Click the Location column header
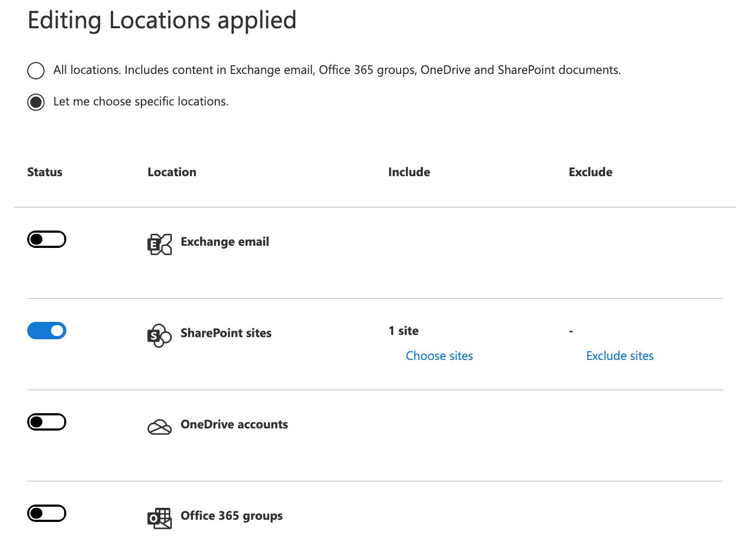Image resolution: width=747 pixels, height=560 pixels. (172, 172)
